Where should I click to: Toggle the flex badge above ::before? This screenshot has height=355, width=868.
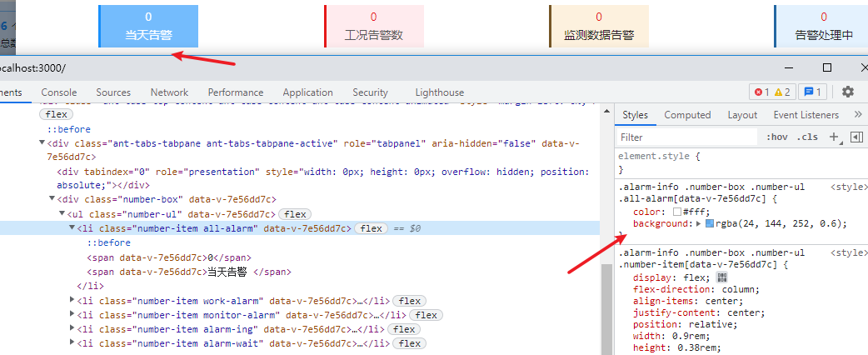click(57, 115)
